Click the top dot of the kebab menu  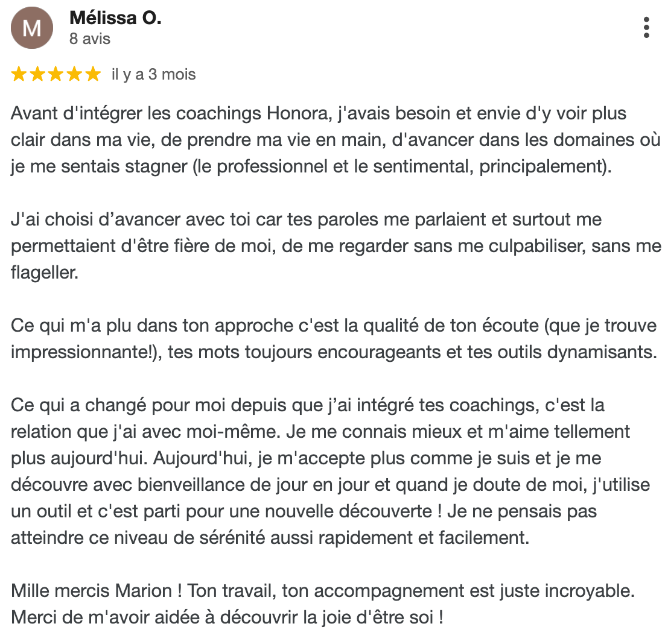click(x=647, y=20)
